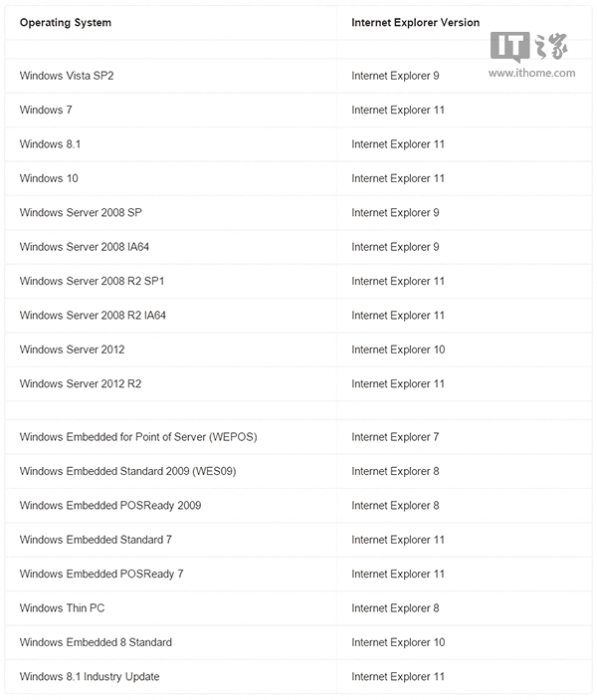
Task: Click Internet Explorer 10 beside Windows Server 2012
Action: [x=398, y=350]
